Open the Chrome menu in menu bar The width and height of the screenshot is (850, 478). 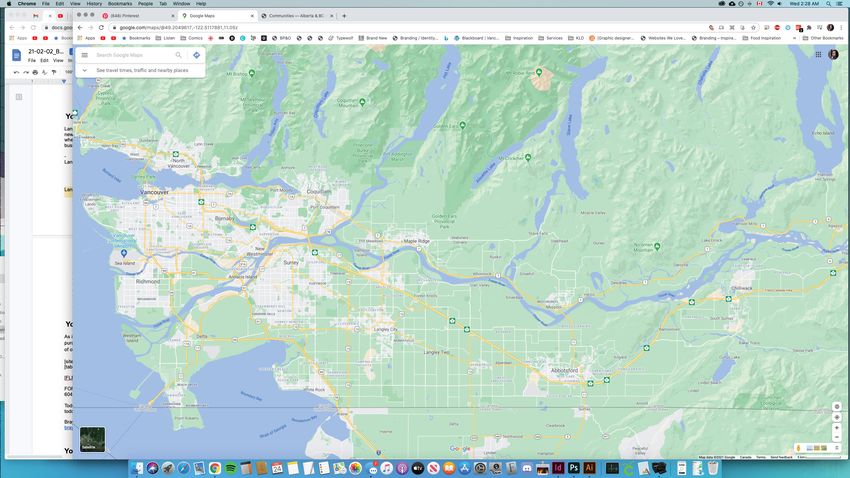click(x=27, y=3)
